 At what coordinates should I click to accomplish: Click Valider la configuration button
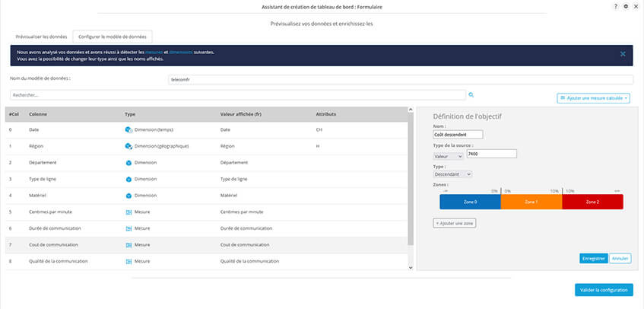604,290
